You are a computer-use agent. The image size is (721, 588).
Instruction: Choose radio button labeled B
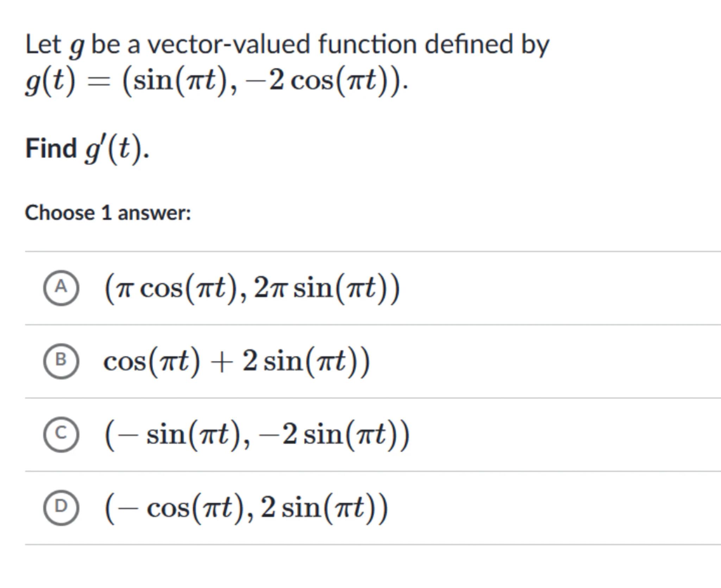[61, 361]
